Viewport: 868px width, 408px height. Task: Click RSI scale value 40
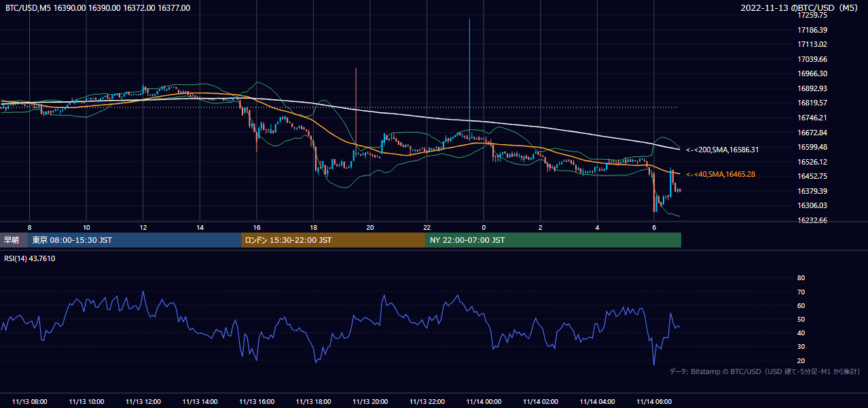[x=801, y=333]
